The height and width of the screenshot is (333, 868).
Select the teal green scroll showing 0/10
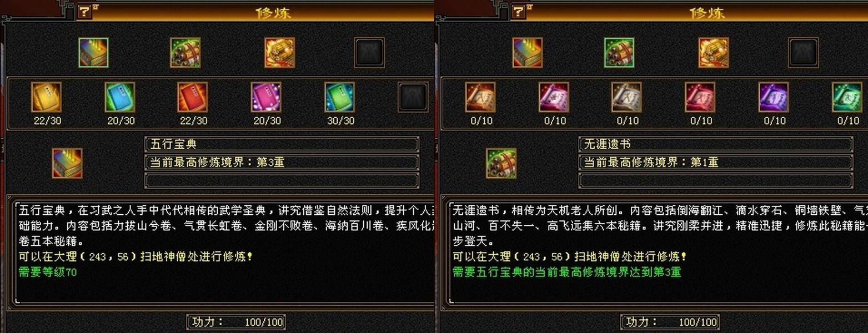coord(847,98)
